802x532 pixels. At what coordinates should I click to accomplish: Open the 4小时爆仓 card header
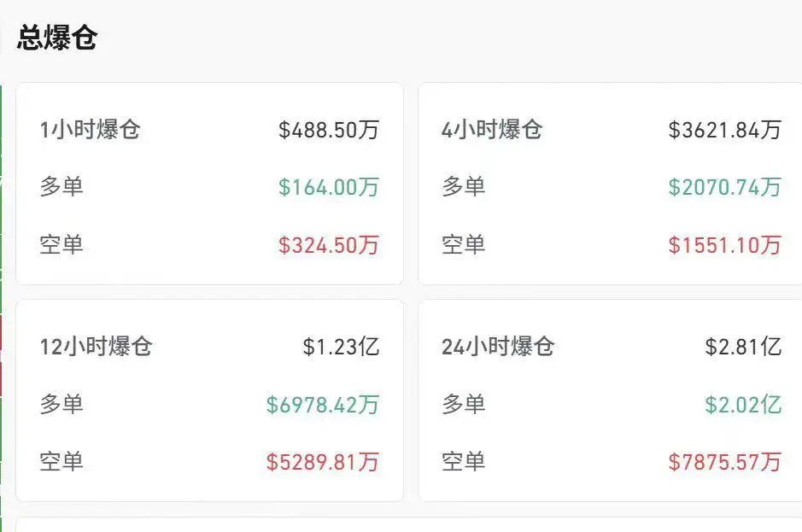pos(492,130)
